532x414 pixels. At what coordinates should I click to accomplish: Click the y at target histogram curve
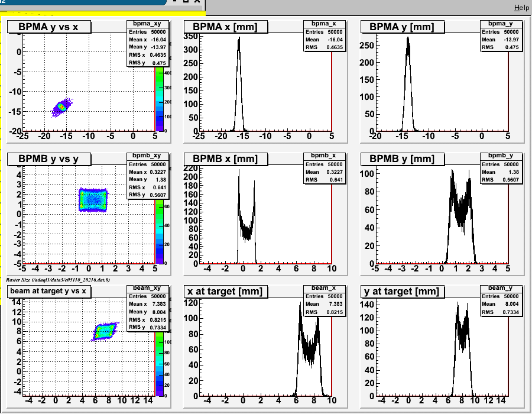(462, 350)
